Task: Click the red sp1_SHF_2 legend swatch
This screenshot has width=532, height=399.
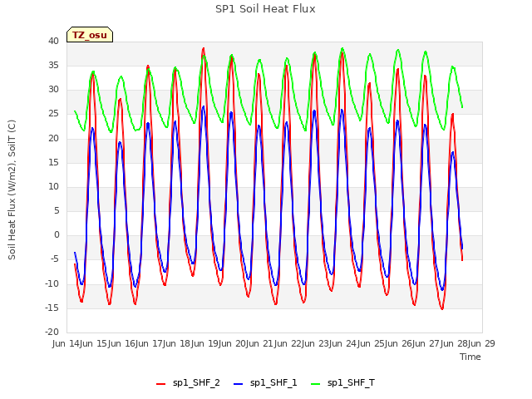Action: pos(160,384)
